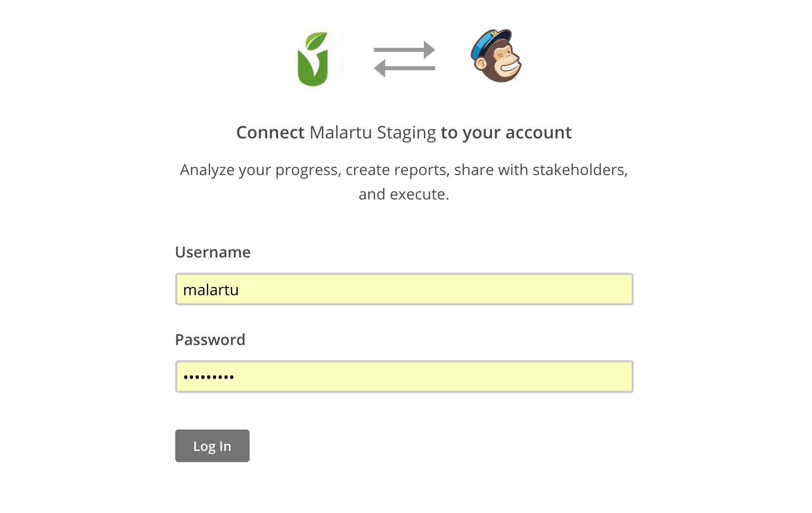Focus the Username input field
This screenshot has height=513, width=812.
[x=404, y=290]
